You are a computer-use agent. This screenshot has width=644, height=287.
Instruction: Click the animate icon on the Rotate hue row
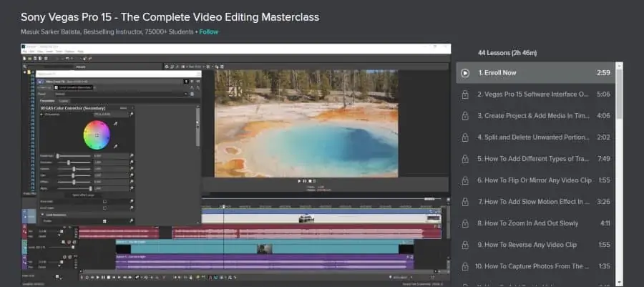(x=132, y=156)
